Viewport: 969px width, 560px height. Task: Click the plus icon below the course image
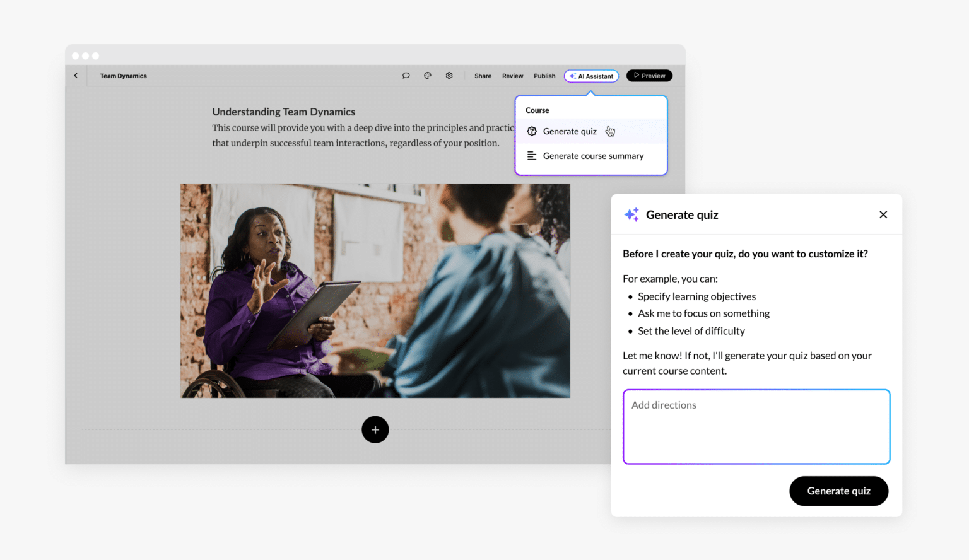pos(375,429)
